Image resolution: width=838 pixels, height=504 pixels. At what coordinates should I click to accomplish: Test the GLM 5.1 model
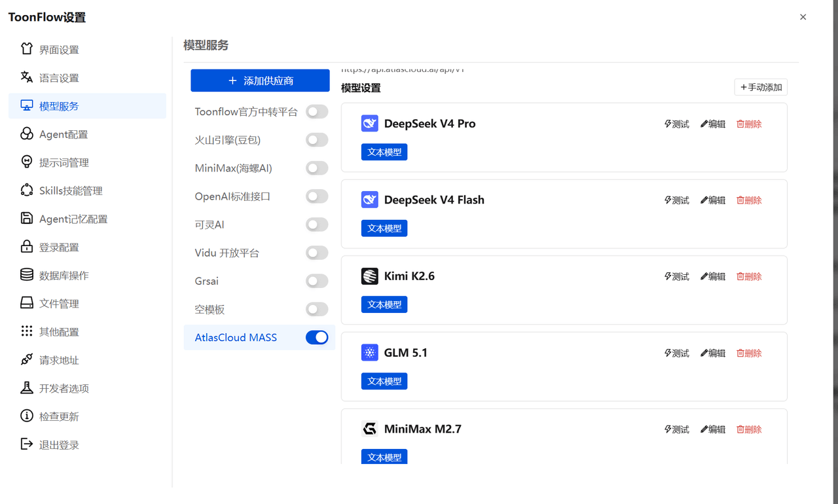click(x=677, y=353)
